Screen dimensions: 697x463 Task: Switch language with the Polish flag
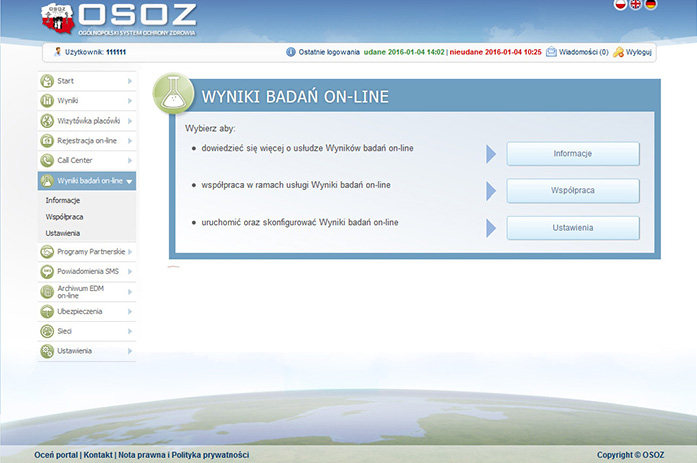point(620,4)
